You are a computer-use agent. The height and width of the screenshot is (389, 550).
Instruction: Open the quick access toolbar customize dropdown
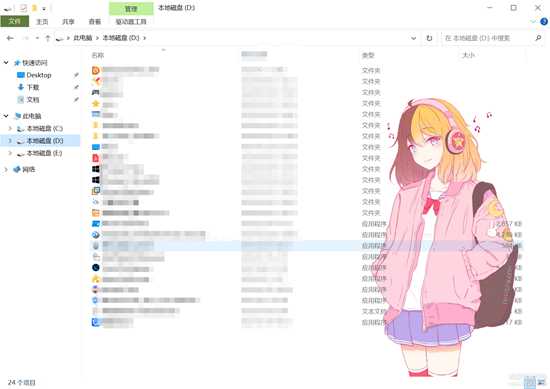coord(44,8)
